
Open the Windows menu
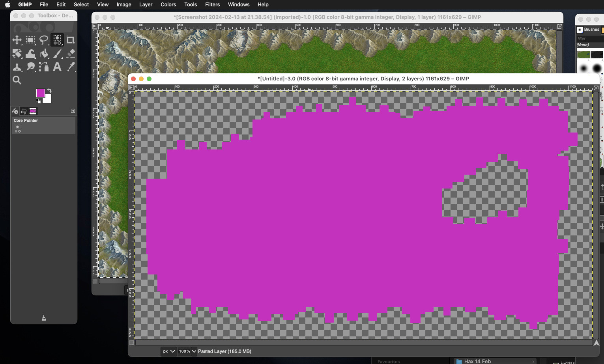pos(239,5)
